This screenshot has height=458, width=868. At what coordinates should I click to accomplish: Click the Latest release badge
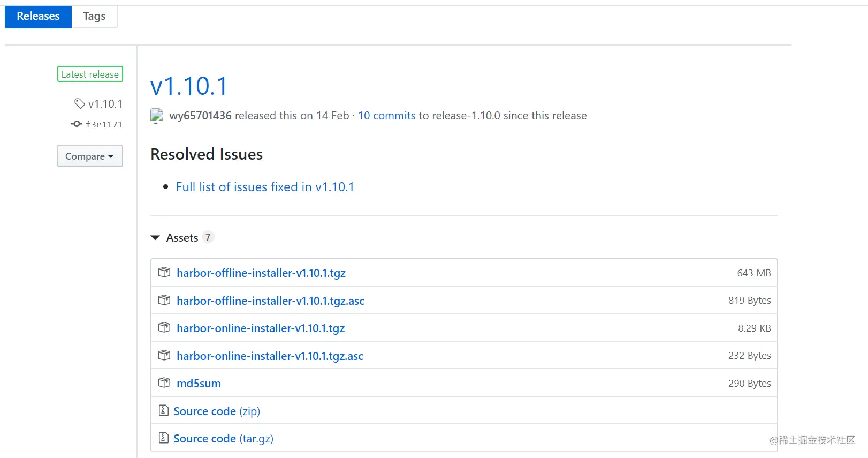pos(90,74)
